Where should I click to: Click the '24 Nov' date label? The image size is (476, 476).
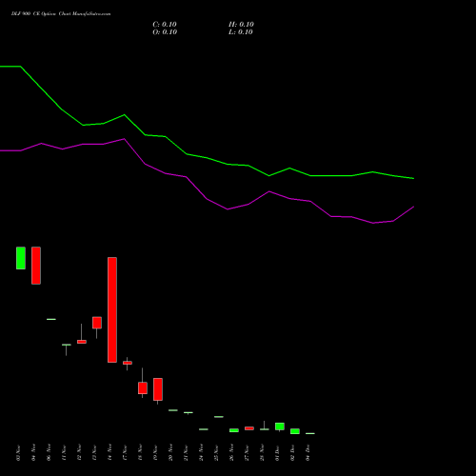click(201, 453)
